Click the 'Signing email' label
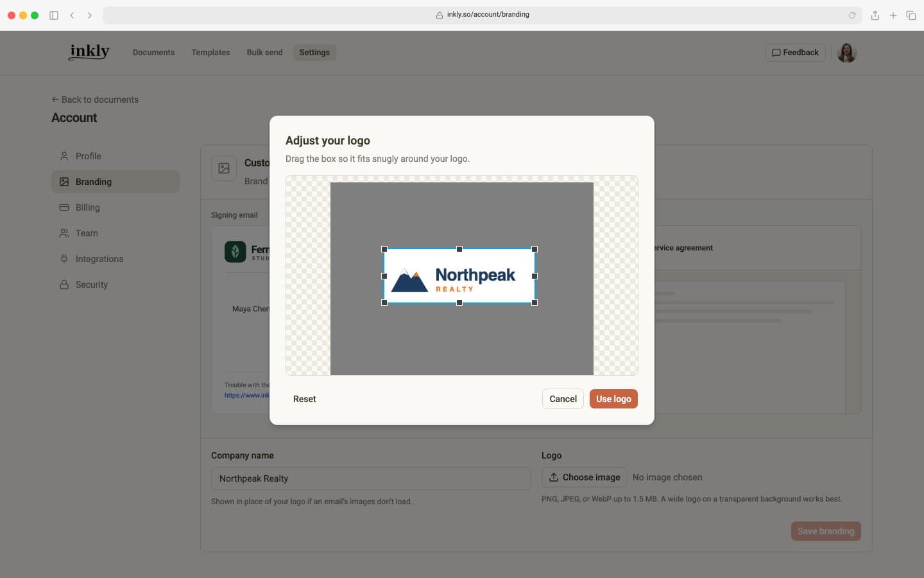The width and height of the screenshot is (924, 578). (234, 215)
